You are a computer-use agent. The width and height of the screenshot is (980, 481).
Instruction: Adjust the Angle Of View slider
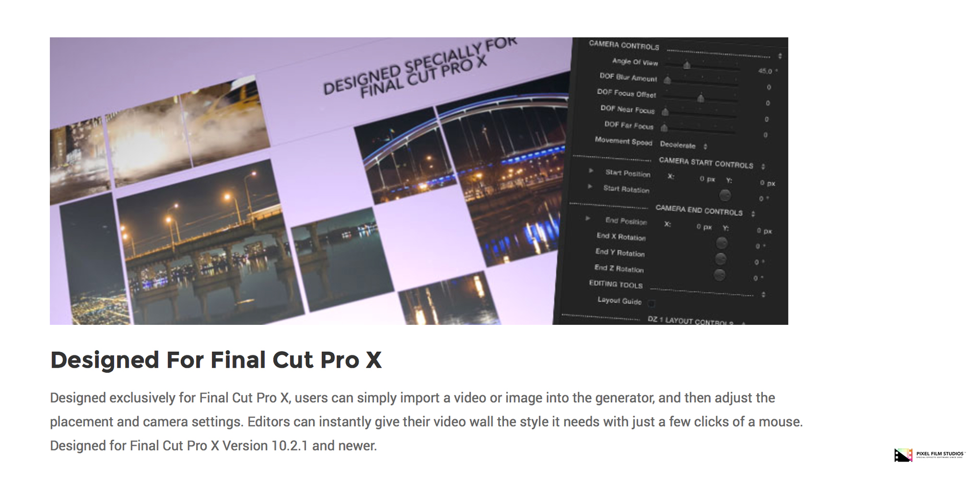point(687,65)
